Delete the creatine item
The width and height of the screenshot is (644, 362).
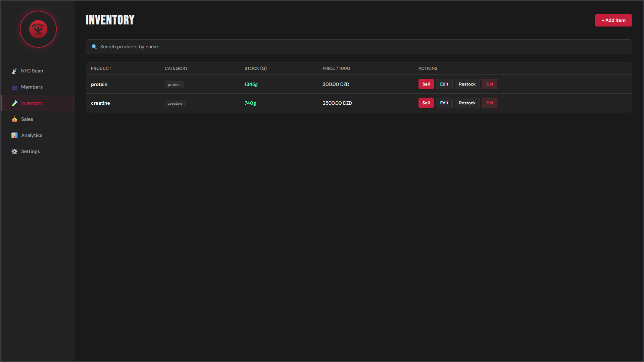[490, 103]
